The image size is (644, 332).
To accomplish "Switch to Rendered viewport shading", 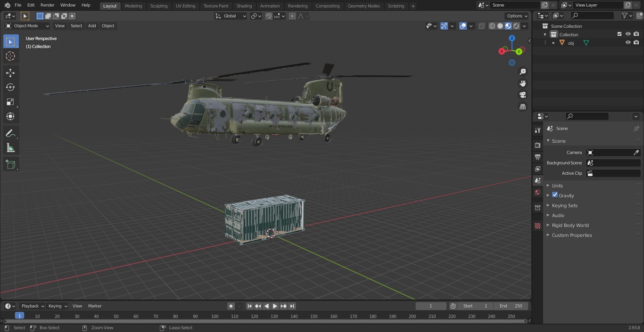I will click(516, 26).
